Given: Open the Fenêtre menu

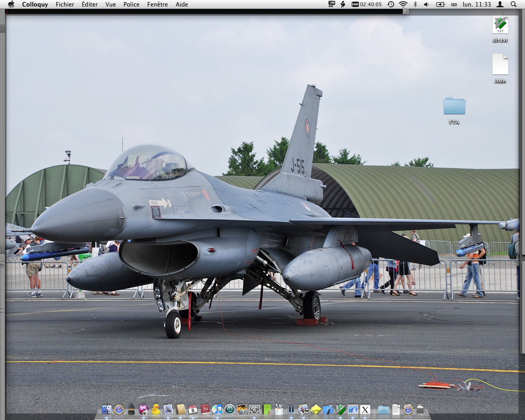Looking at the screenshot, I should point(157,5).
